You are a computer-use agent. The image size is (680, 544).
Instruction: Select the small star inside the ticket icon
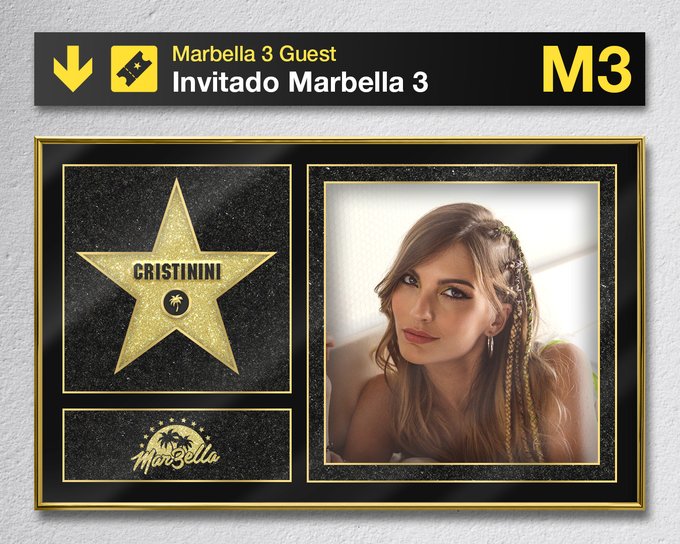click(137, 65)
